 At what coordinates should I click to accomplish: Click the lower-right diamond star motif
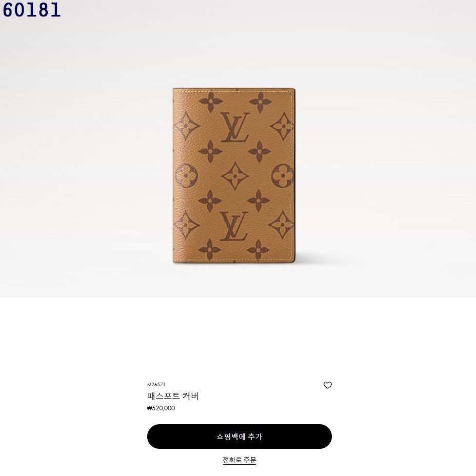click(x=281, y=225)
